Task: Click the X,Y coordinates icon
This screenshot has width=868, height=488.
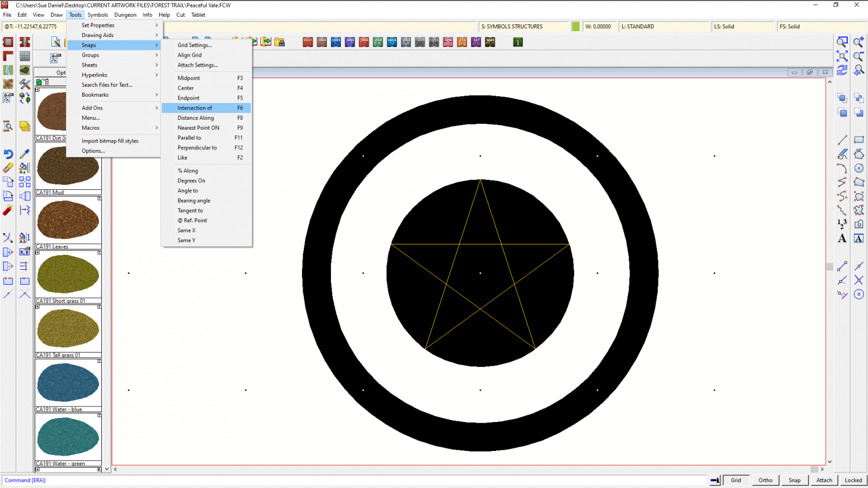Action: [x=24, y=252]
